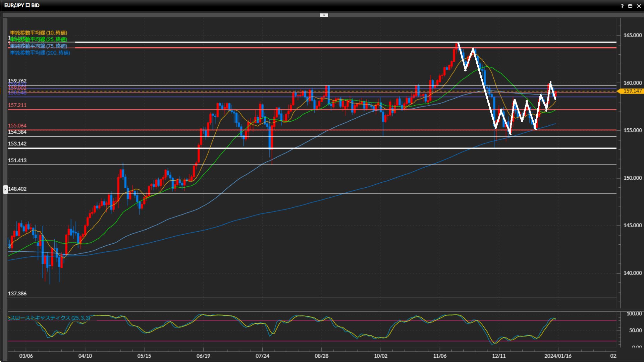Select the red 155.064 horizontal line label
This screenshot has width=644, height=362.
pyautogui.click(x=17, y=126)
